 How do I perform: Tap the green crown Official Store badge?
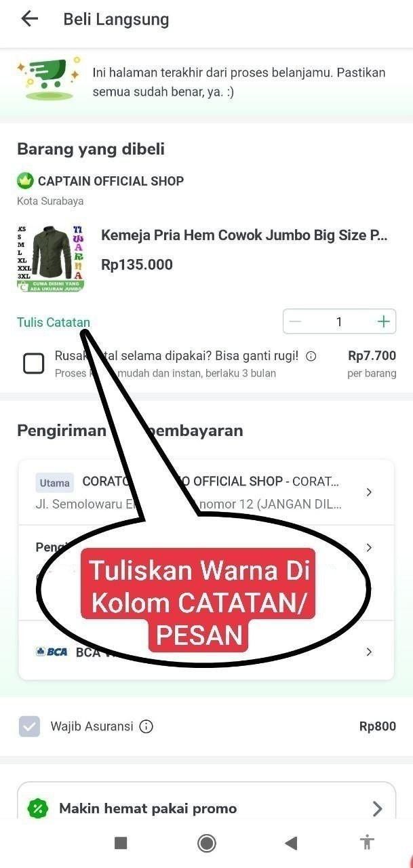point(26,181)
